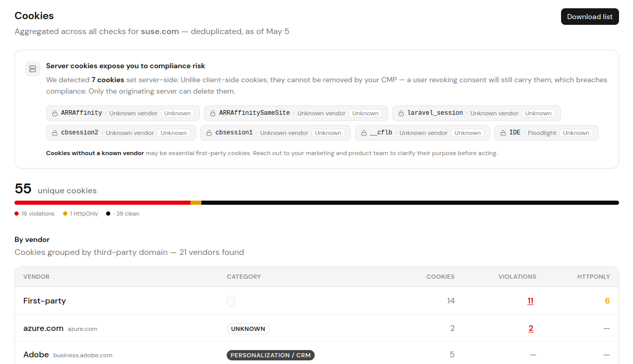
Task: Click the Floodlight vendor label on IDE chip
Action: [542, 133]
